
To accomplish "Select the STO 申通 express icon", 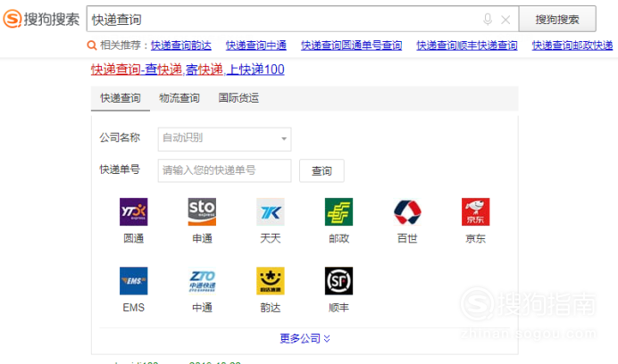I will coord(202,212).
